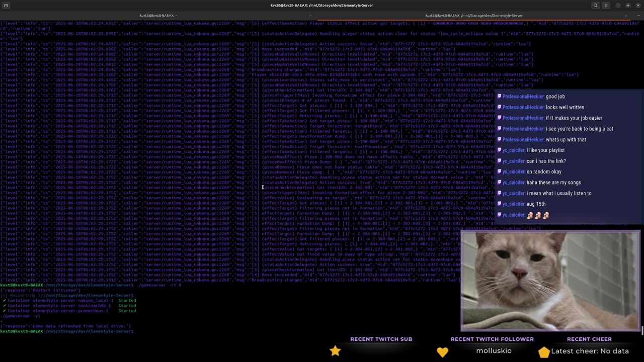Screen dimensions: 644x362
Task: Open a new terminal tab via title bar icon
Action: pos(6,6)
